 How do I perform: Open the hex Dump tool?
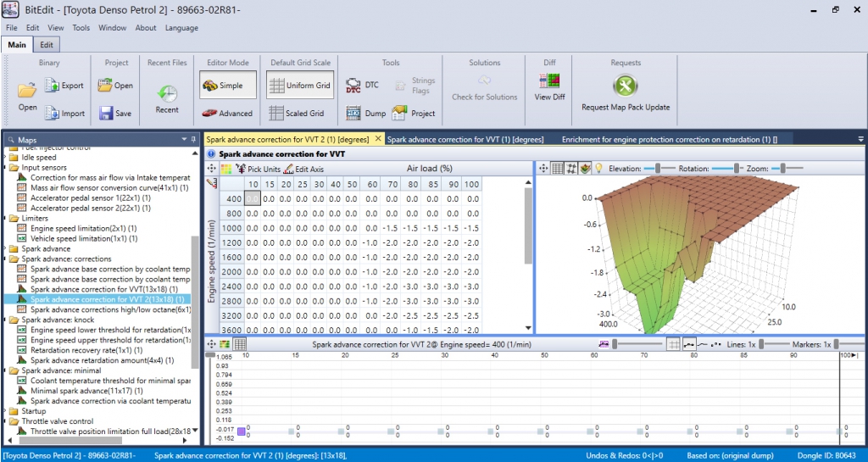[365, 113]
